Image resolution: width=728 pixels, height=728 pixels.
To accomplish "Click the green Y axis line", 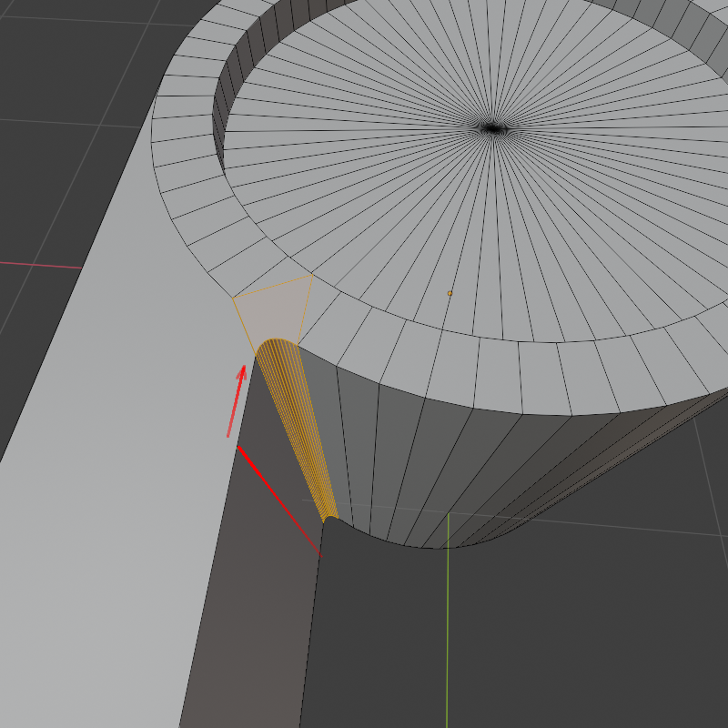I will coord(448,621).
